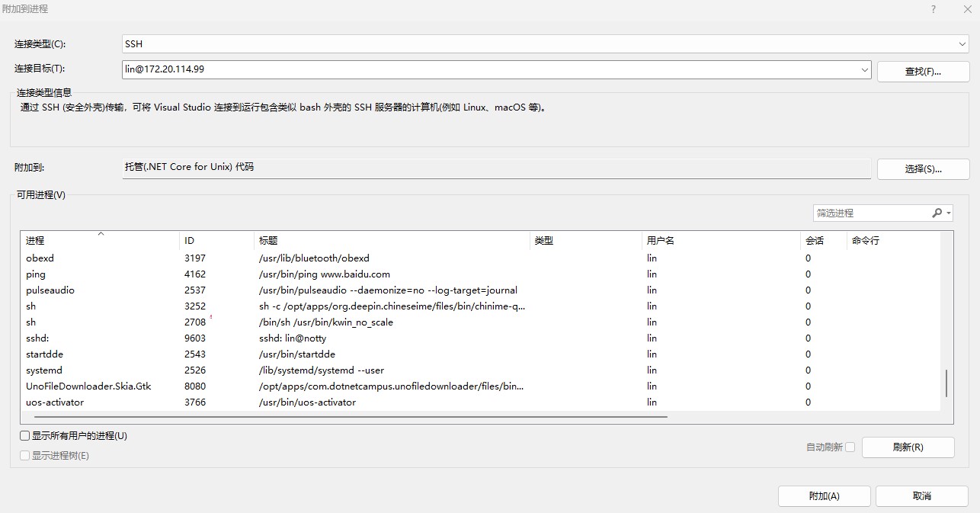
Task: Click the help question mark icon
Action: coord(933,9)
